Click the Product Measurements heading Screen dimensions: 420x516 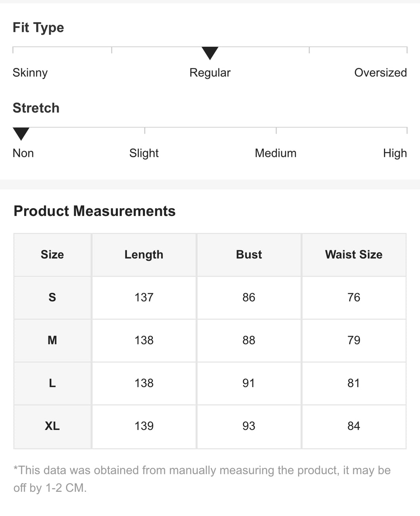click(x=95, y=211)
